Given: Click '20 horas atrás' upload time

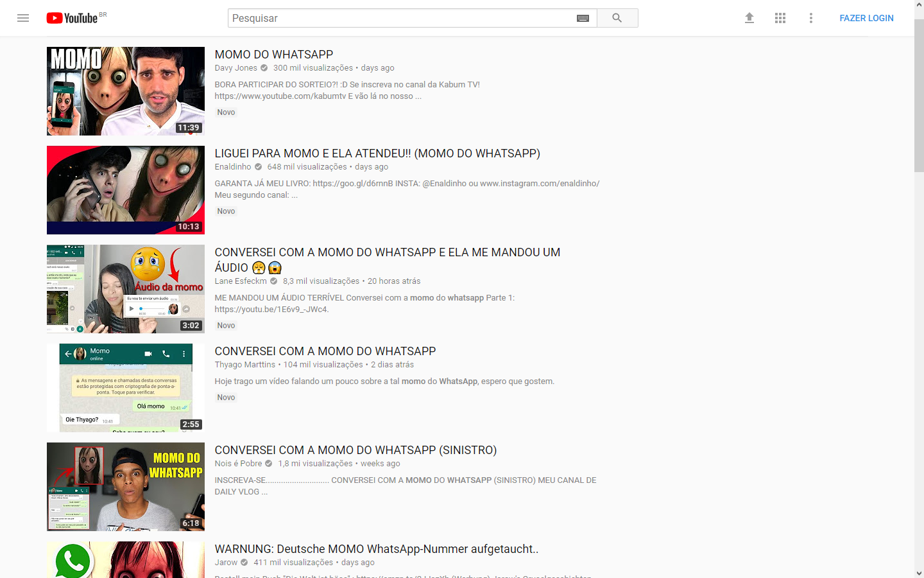Looking at the screenshot, I should pos(394,281).
